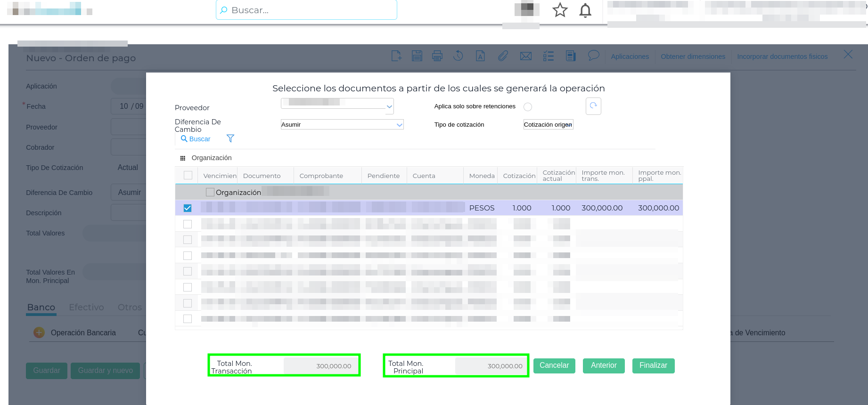Click the Fecha date field
Screen dimensions: 868x405
(129, 106)
